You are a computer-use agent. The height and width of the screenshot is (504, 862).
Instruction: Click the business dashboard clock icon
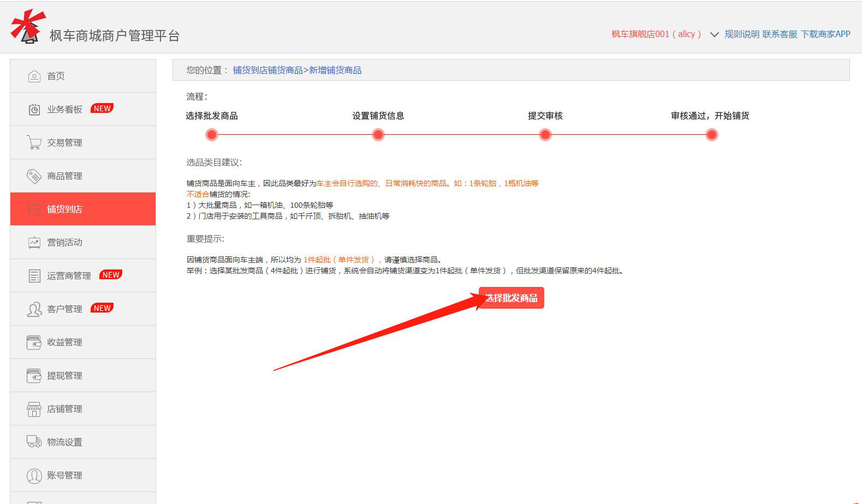tap(34, 110)
